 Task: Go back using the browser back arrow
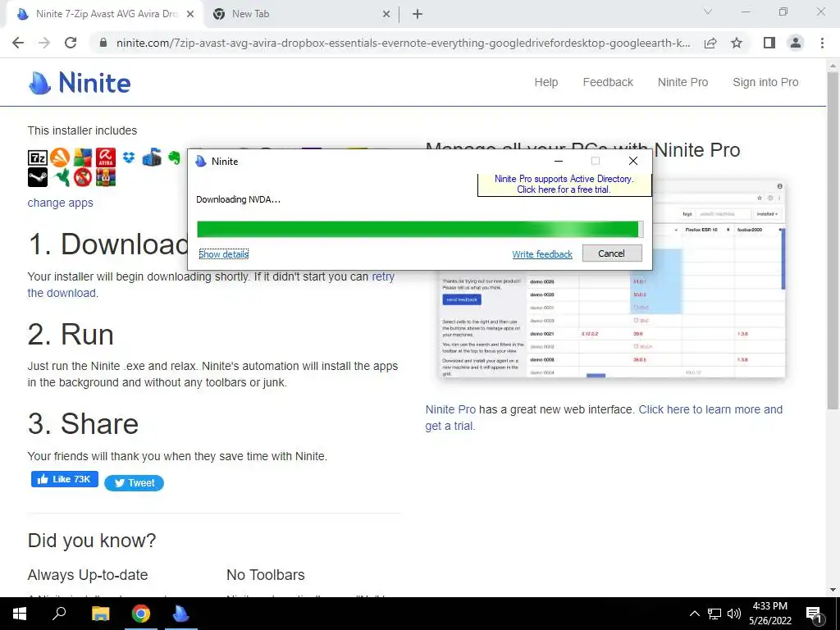point(18,43)
